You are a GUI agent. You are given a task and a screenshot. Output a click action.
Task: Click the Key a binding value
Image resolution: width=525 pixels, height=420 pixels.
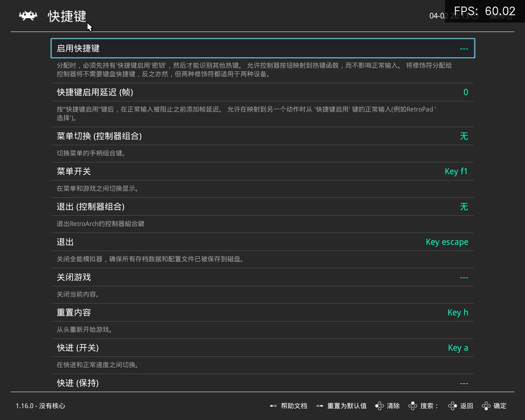[458, 348]
